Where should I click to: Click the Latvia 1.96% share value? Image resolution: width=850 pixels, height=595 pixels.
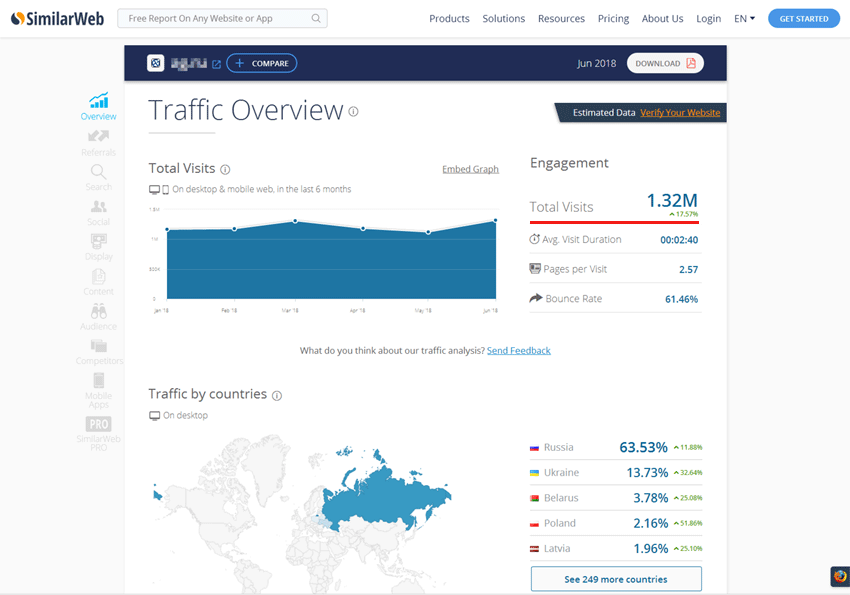[x=651, y=548]
